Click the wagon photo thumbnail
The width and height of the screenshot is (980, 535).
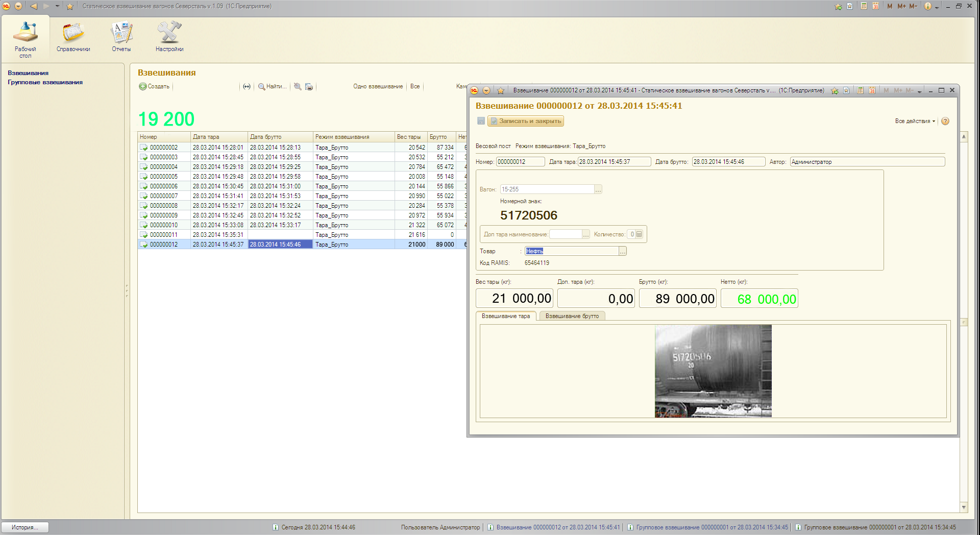click(713, 371)
